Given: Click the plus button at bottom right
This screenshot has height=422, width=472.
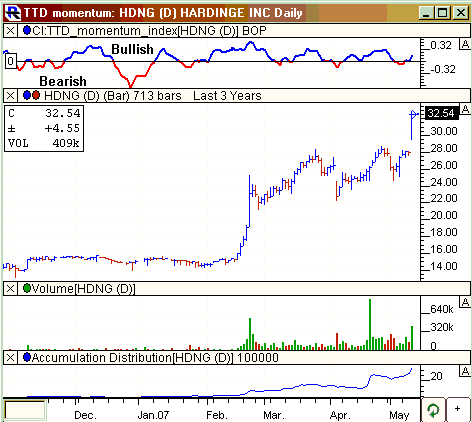Looking at the screenshot, I should (x=458, y=410).
